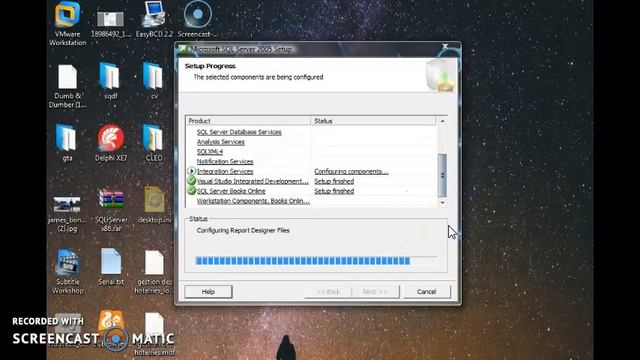Close the SQL Server 2005 Setup window
The image size is (640, 360).
point(445,46)
